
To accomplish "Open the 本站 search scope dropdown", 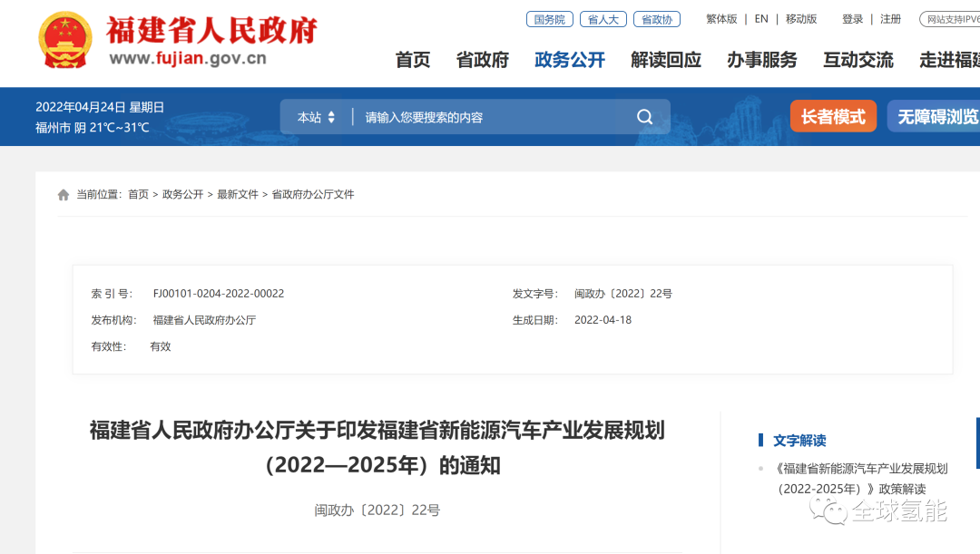I will coord(316,117).
